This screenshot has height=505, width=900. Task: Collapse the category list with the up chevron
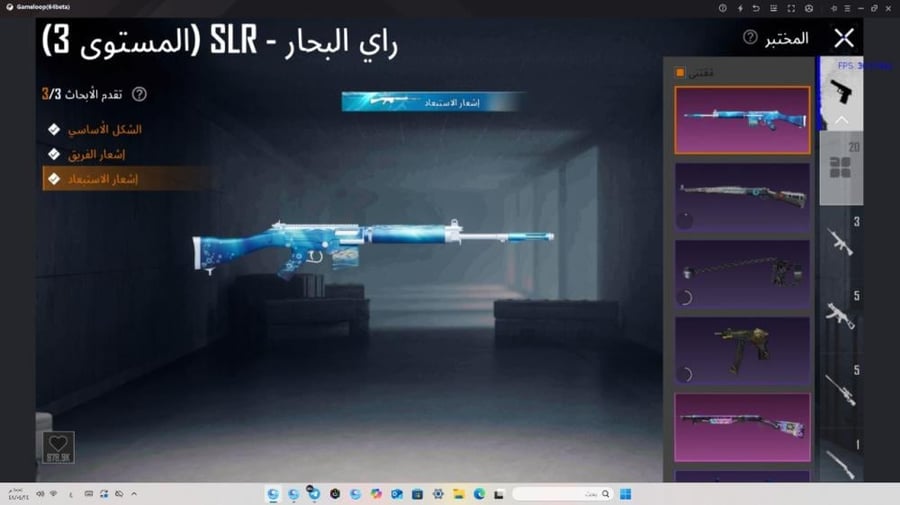tap(841, 121)
